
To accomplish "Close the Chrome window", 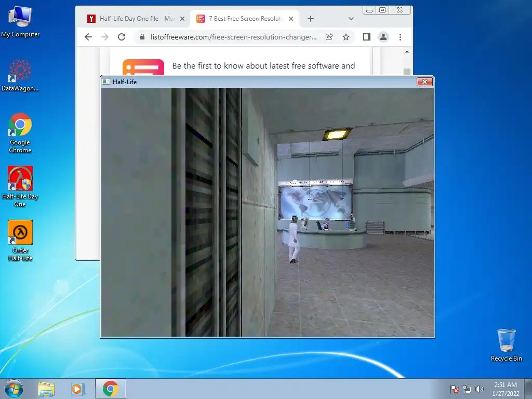I will (400, 10).
